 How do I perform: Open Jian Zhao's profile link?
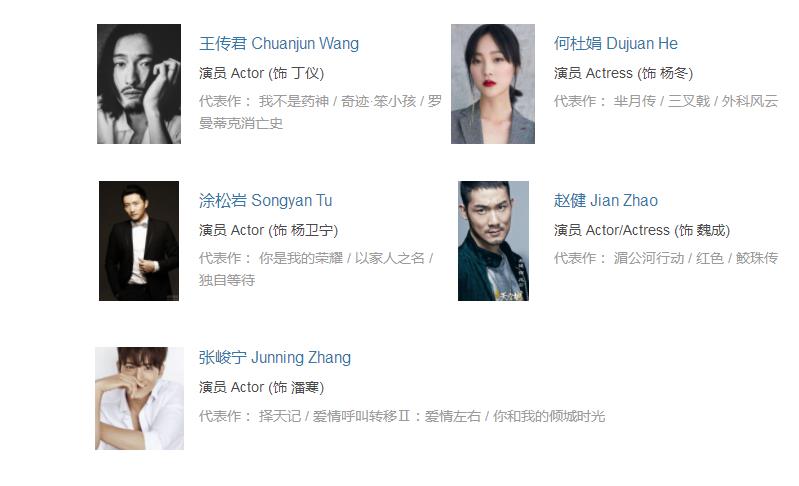605,201
